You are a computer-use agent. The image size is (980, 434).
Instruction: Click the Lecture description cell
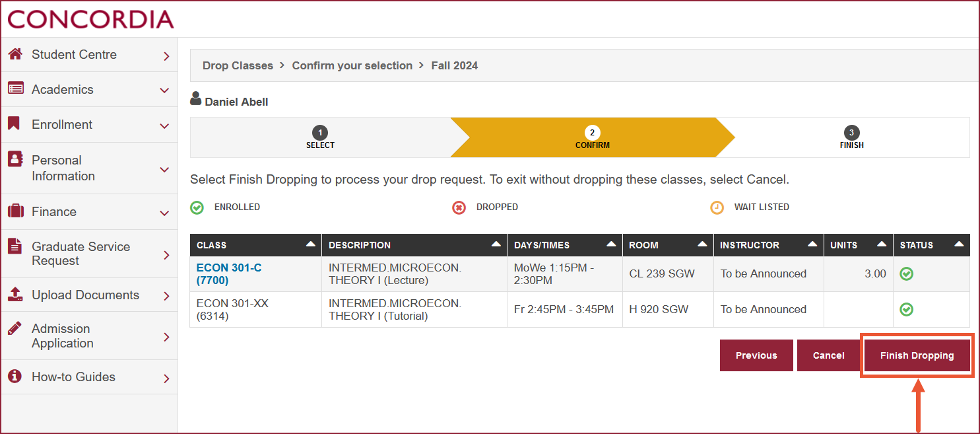414,274
